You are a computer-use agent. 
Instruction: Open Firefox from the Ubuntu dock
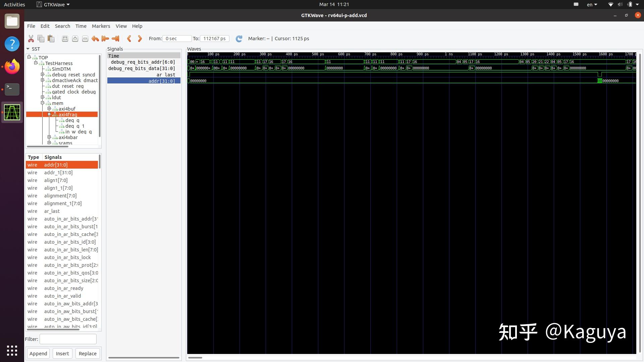pos(12,66)
